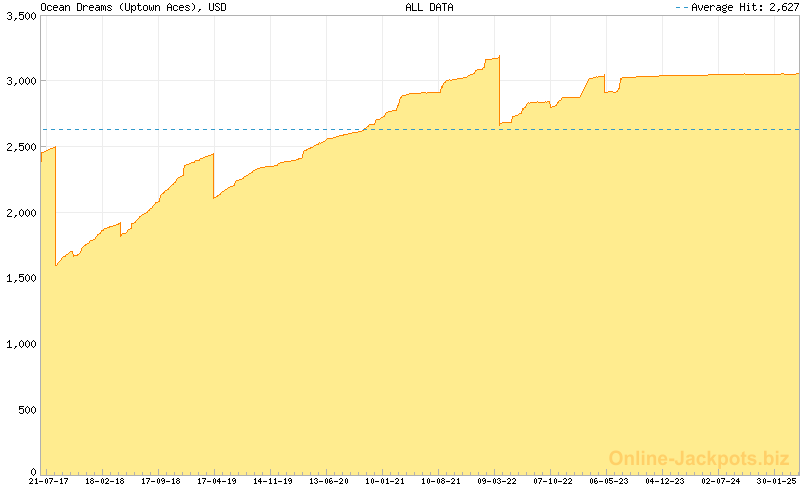Select the 30-01-25 date label
Image resolution: width=800 pixels, height=490 pixels.
[777, 481]
